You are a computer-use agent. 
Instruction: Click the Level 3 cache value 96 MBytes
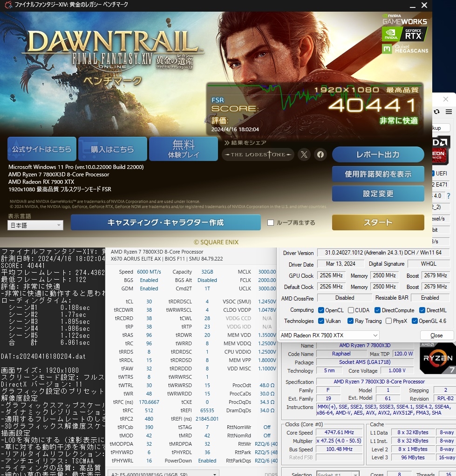[x=413, y=457]
